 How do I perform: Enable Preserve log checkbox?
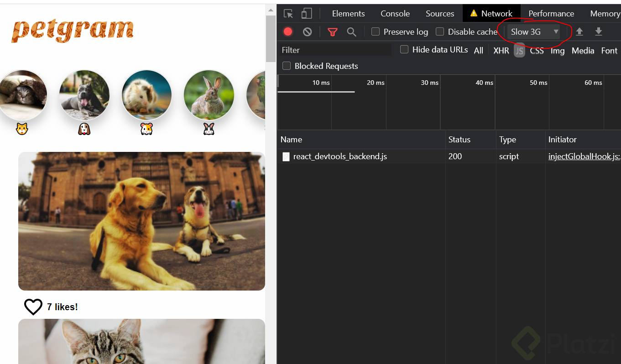point(376,31)
